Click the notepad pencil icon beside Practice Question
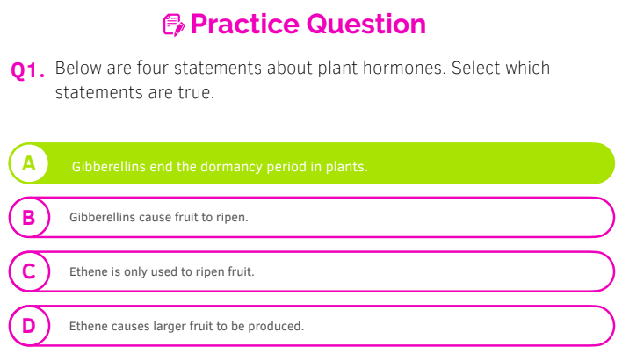Screen dimensions: 644x361 pos(173,25)
